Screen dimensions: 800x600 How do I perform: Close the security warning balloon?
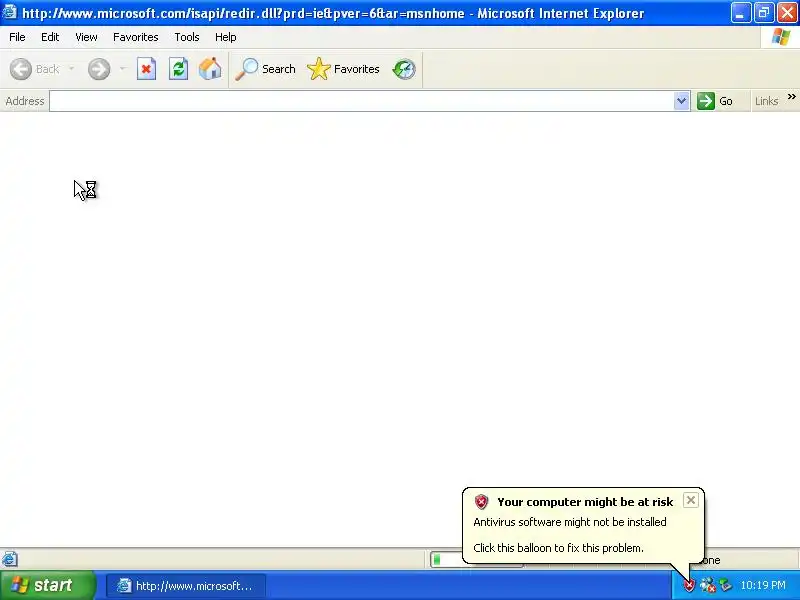(x=691, y=501)
